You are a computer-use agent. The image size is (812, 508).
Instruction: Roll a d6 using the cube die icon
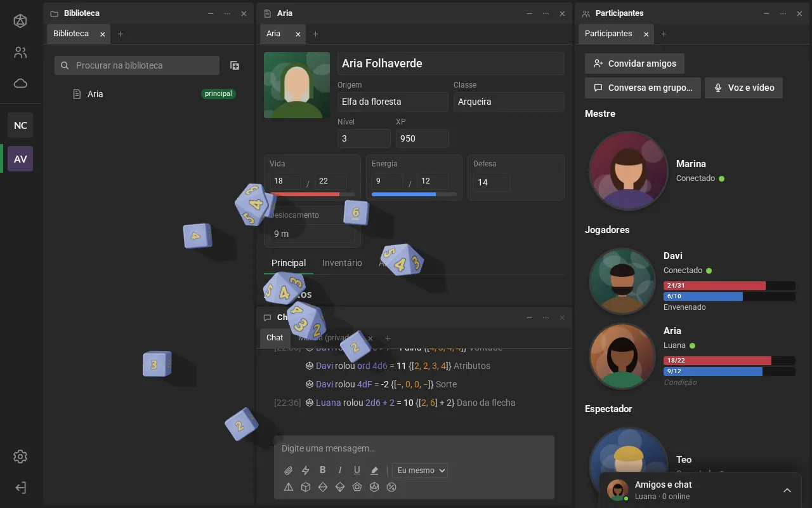(305, 487)
